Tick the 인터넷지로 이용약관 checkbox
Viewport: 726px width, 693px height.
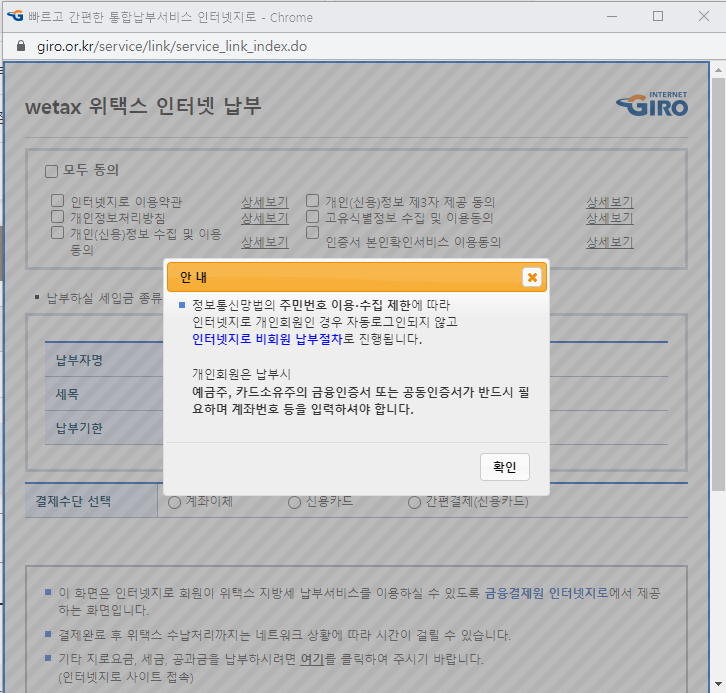(x=57, y=200)
